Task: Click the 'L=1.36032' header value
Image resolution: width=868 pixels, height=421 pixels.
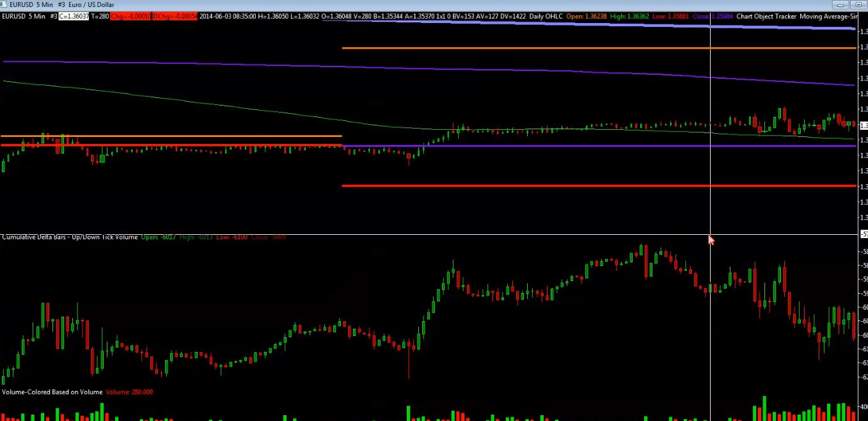Action: (x=304, y=16)
